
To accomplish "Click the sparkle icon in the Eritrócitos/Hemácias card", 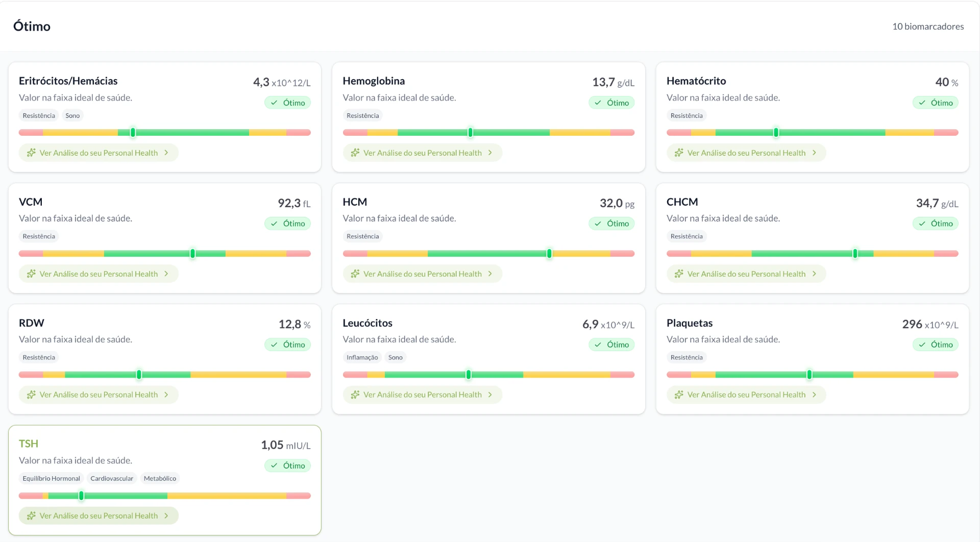I will [x=31, y=153].
